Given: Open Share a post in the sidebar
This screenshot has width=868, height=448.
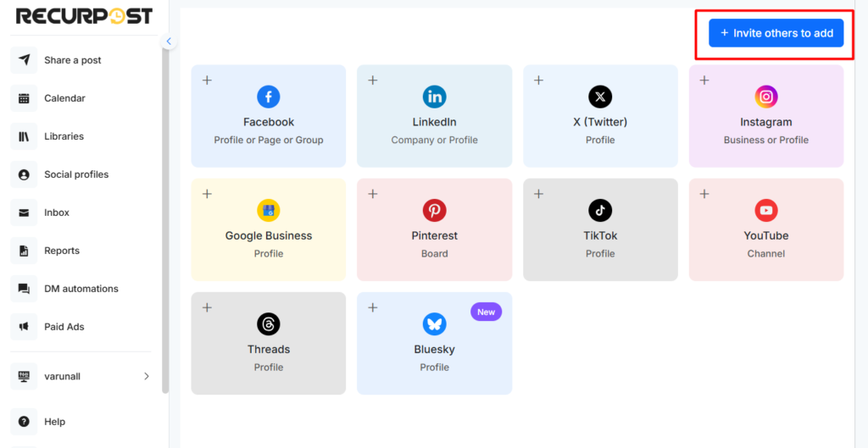Looking at the screenshot, I should (73, 60).
